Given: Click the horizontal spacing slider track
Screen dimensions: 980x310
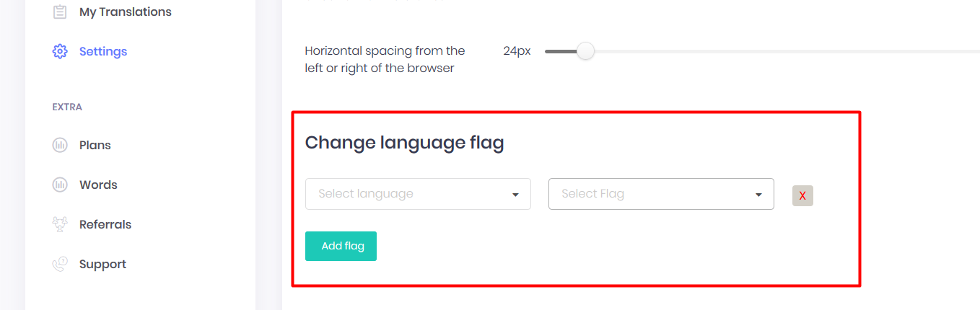Looking at the screenshot, I should [x=762, y=51].
